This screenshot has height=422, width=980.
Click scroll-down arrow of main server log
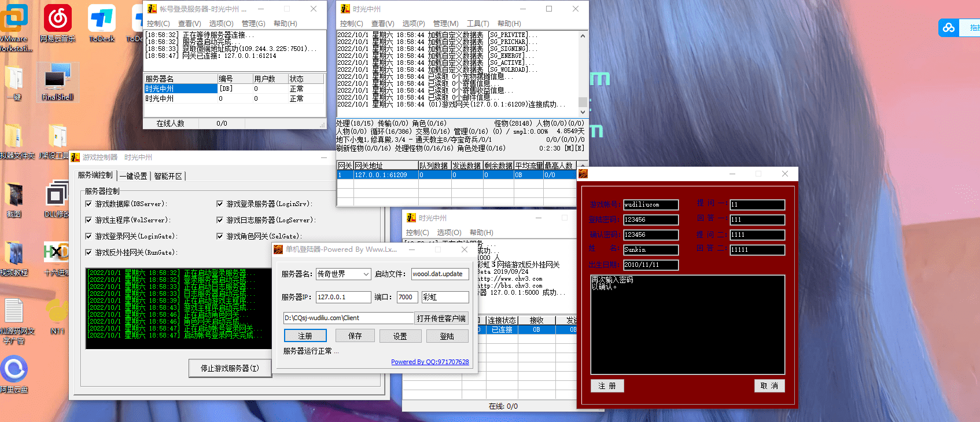[x=583, y=112]
